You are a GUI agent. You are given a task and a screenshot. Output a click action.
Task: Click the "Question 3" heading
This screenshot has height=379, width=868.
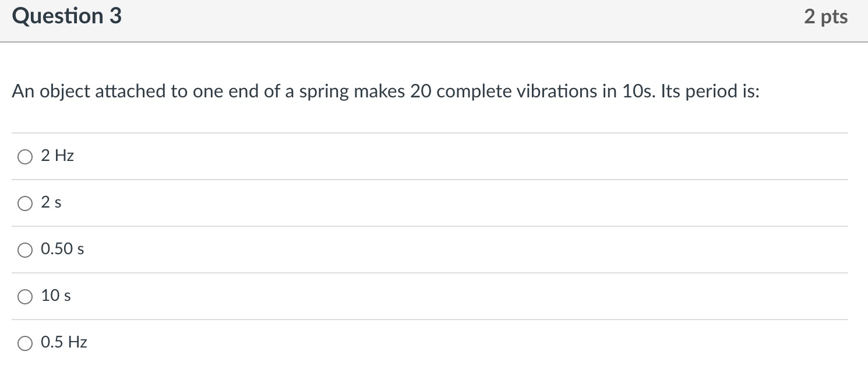(x=66, y=16)
